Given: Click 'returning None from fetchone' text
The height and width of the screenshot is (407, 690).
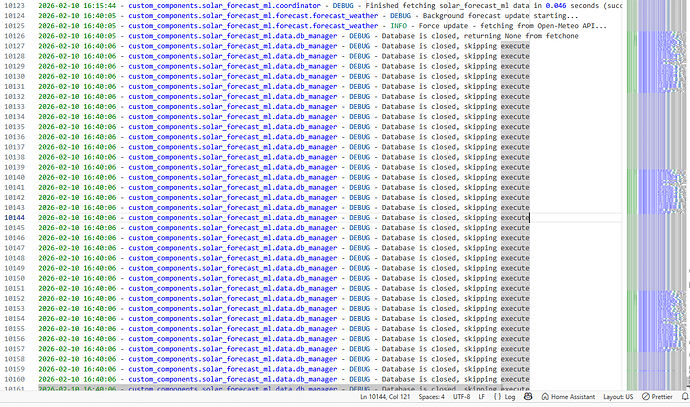Looking at the screenshot, I should [521, 36].
